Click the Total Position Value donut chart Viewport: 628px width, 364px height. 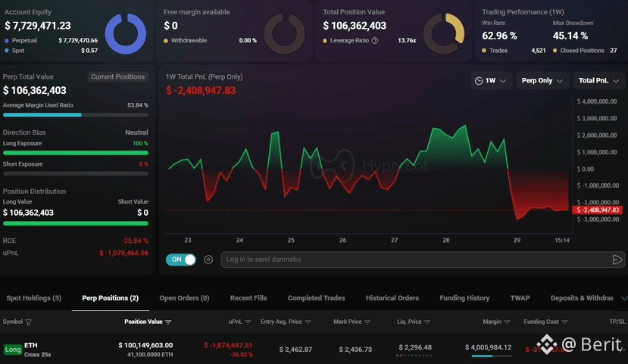444,33
